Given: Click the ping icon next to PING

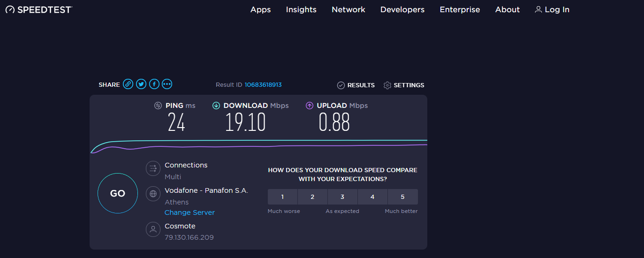Looking at the screenshot, I should [158, 106].
